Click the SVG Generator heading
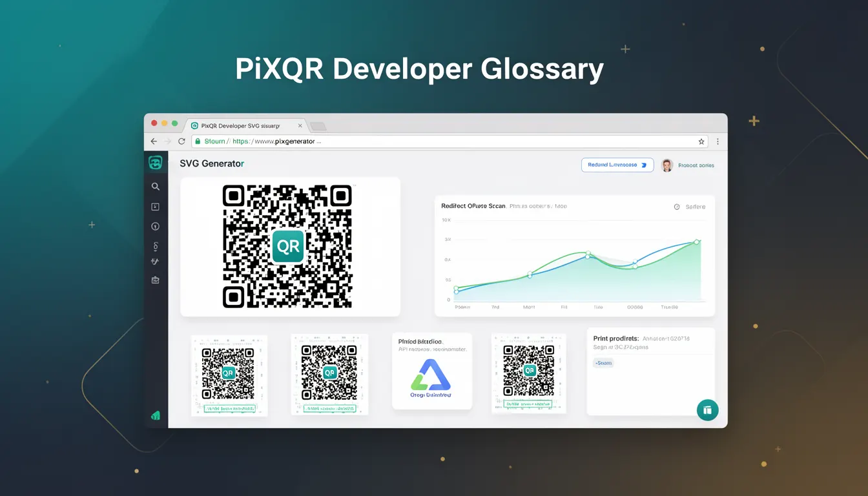Screen dimensions: 868x496 212,164
